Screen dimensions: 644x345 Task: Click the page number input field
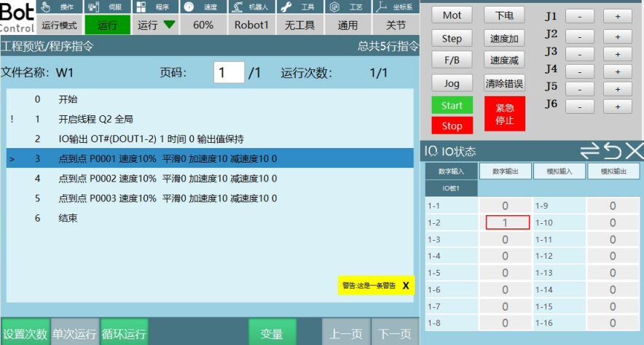pyautogui.click(x=229, y=72)
